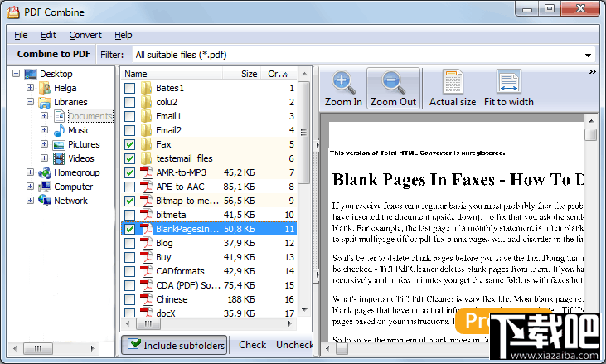The image size is (606, 364).
Task: Click the Check button
Action: pos(252,345)
